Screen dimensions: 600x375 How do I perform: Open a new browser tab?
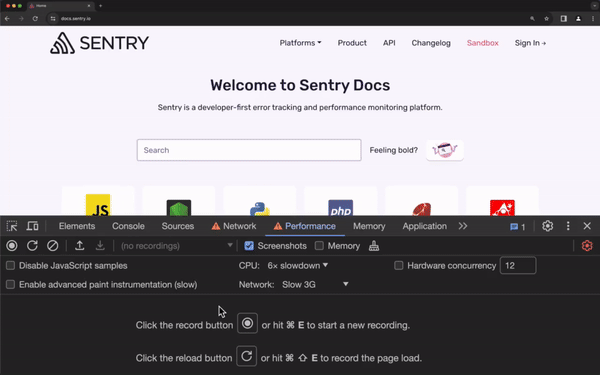tap(100, 6)
